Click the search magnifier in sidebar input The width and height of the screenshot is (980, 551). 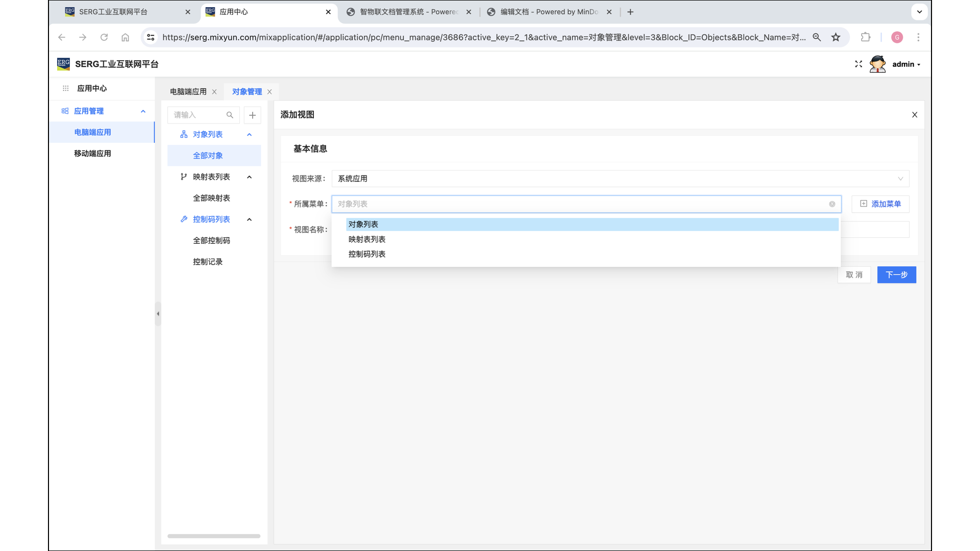[230, 115]
